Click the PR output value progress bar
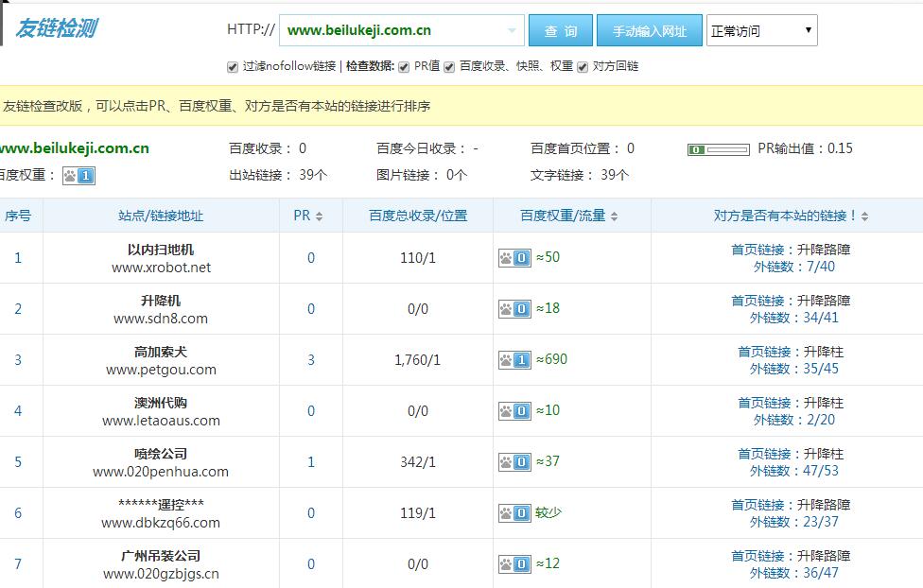Image resolution: width=923 pixels, height=588 pixels. 719,149
